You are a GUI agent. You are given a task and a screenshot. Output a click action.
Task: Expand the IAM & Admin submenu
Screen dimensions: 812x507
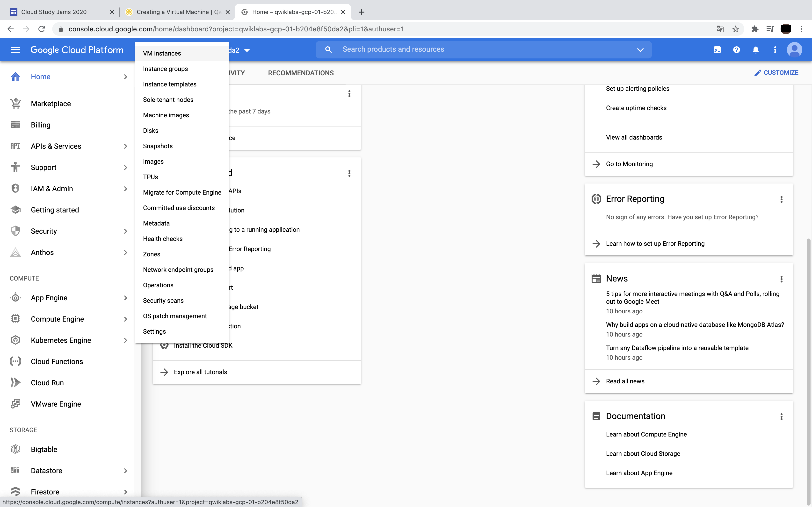click(x=125, y=189)
